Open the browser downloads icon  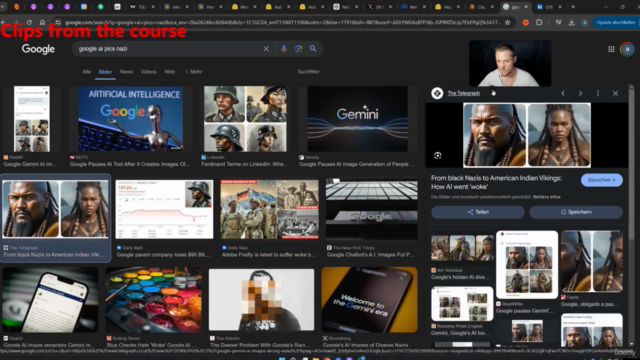(x=571, y=22)
